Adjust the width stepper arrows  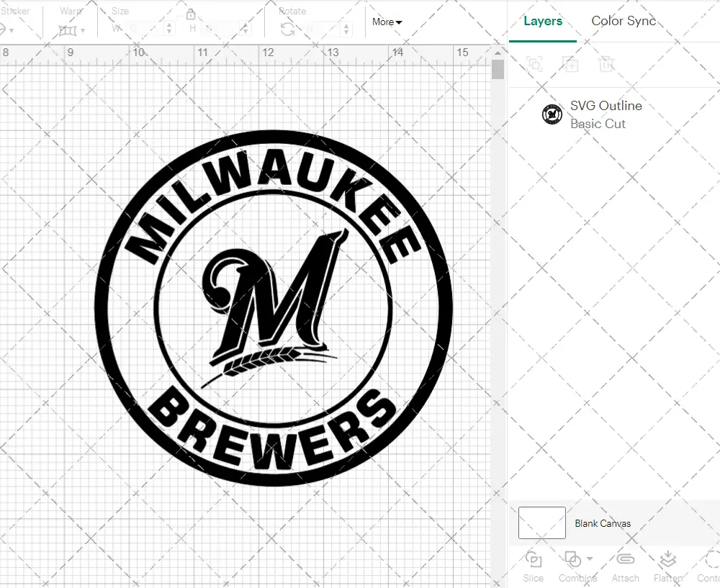click(x=169, y=29)
